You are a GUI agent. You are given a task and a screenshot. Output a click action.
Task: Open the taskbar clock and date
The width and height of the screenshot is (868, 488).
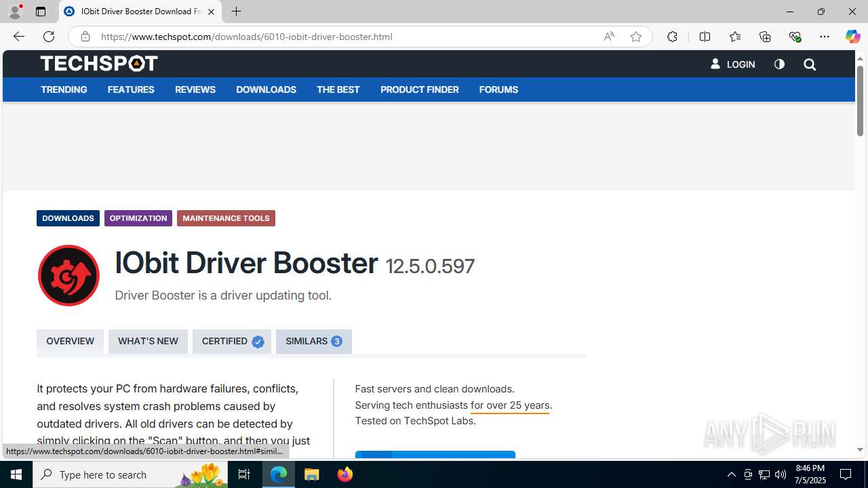pyautogui.click(x=810, y=474)
